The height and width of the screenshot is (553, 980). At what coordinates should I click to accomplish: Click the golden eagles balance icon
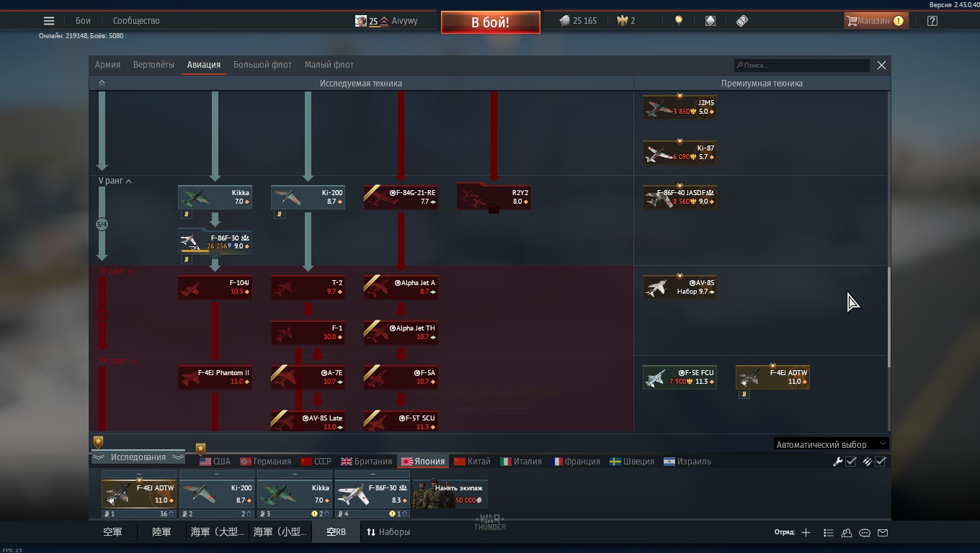pyautogui.click(x=623, y=21)
